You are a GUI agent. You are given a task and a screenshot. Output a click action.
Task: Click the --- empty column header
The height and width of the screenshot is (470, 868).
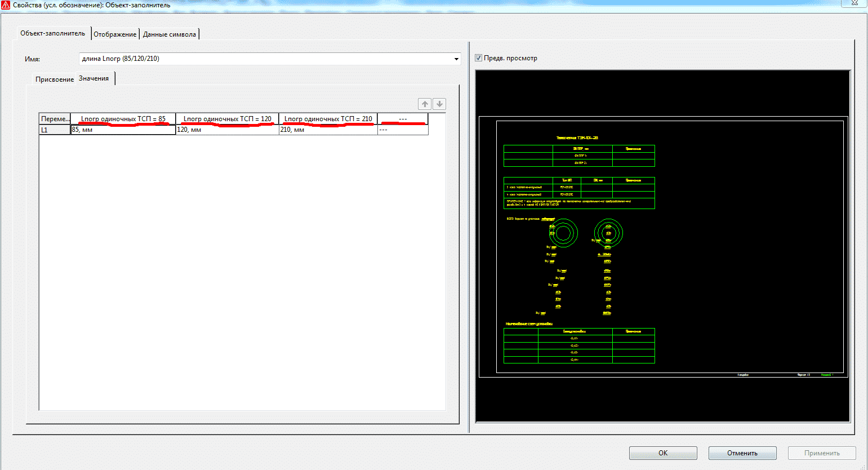pos(403,119)
